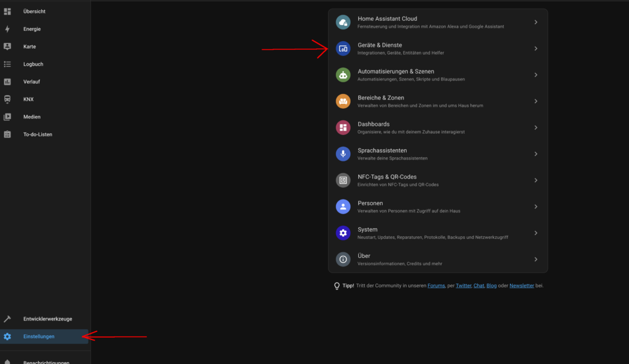This screenshot has width=629, height=364.
Task: Open the Chat link
Action: click(479, 286)
